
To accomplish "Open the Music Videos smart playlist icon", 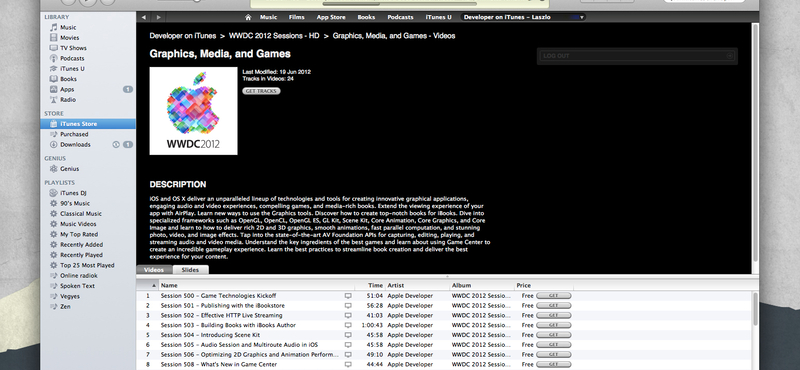I will coord(54,224).
